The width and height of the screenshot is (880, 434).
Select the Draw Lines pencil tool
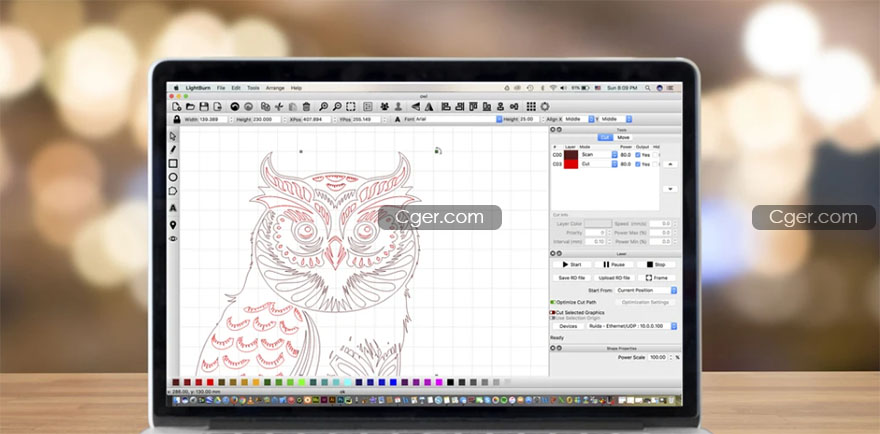[173, 149]
